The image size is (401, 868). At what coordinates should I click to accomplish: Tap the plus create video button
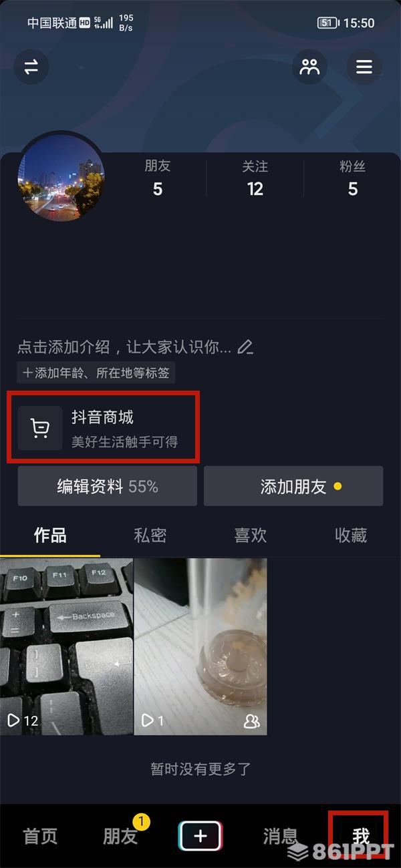point(200,836)
